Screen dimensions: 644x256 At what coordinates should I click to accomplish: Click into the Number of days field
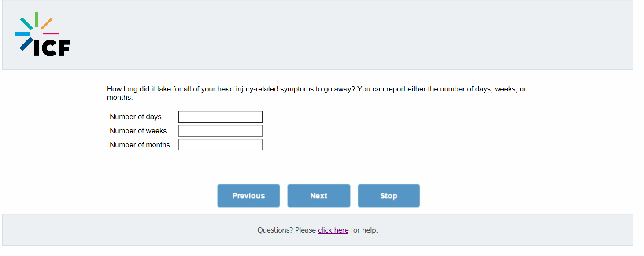coord(220,117)
